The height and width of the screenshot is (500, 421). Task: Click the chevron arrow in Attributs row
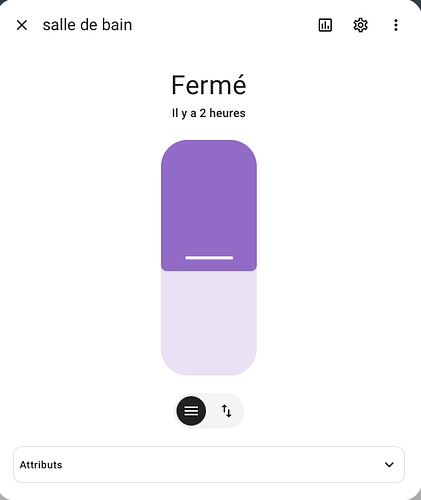389,465
